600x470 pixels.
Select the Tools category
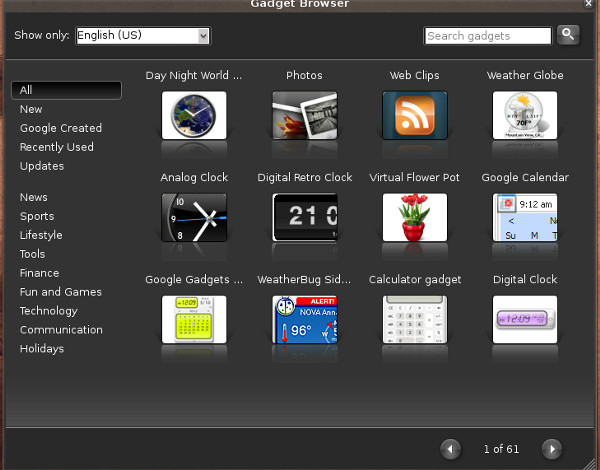pyautogui.click(x=32, y=254)
